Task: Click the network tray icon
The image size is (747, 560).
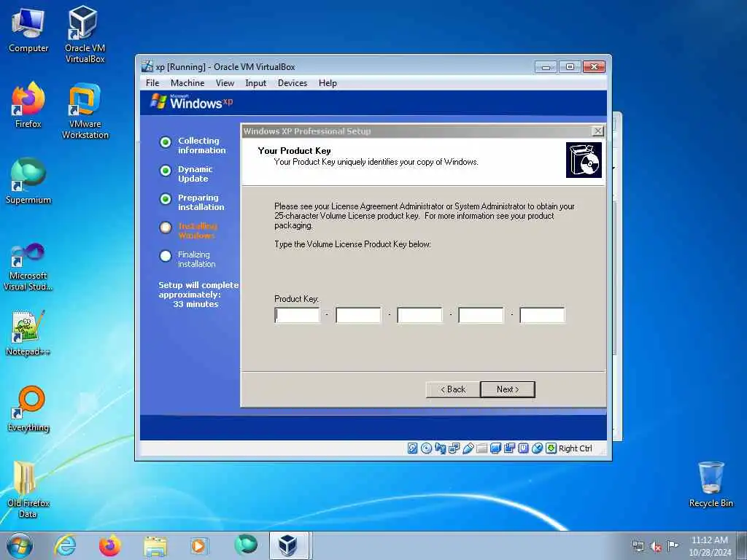Action: (x=638, y=546)
